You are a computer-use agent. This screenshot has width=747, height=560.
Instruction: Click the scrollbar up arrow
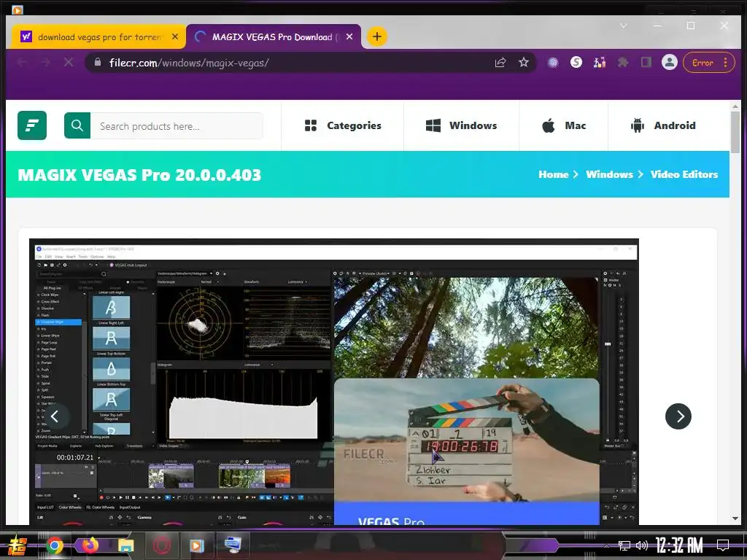[735, 106]
